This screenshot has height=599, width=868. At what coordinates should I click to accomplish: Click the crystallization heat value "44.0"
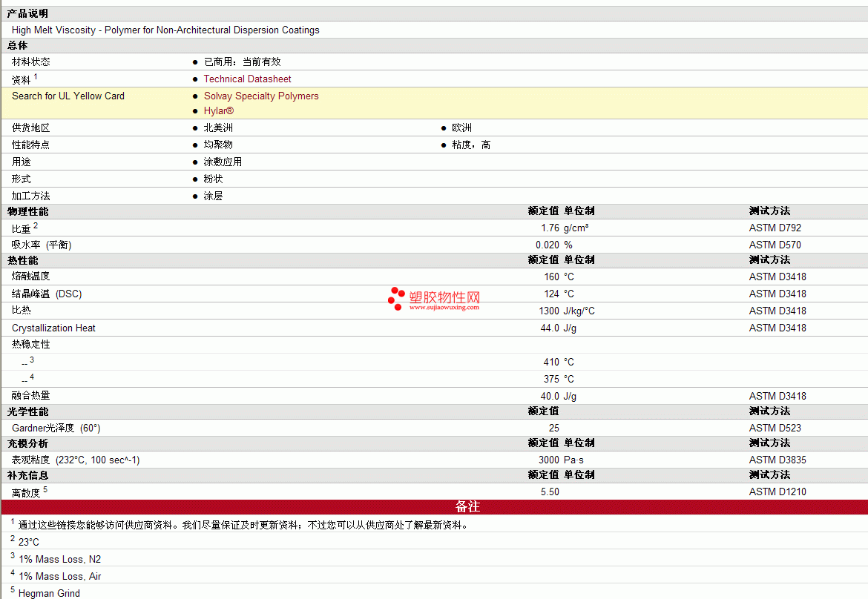pos(550,328)
